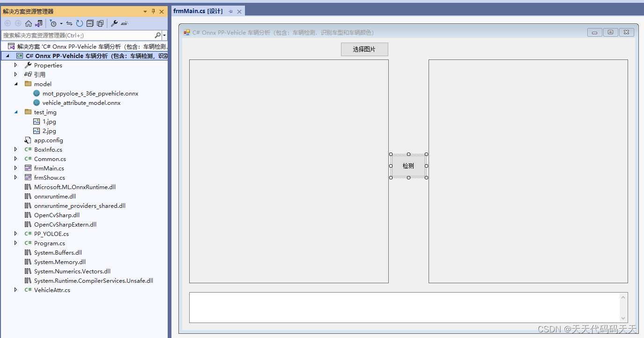Screen dimensions: 644x338
Task: Click the 选择图片 button on the form
Action: tap(364, 49)
